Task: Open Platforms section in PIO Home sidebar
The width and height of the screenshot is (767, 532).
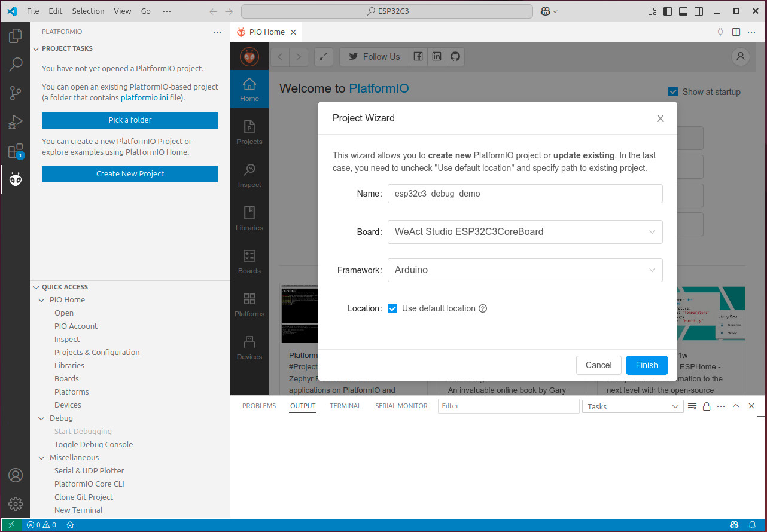Action: 249,305
